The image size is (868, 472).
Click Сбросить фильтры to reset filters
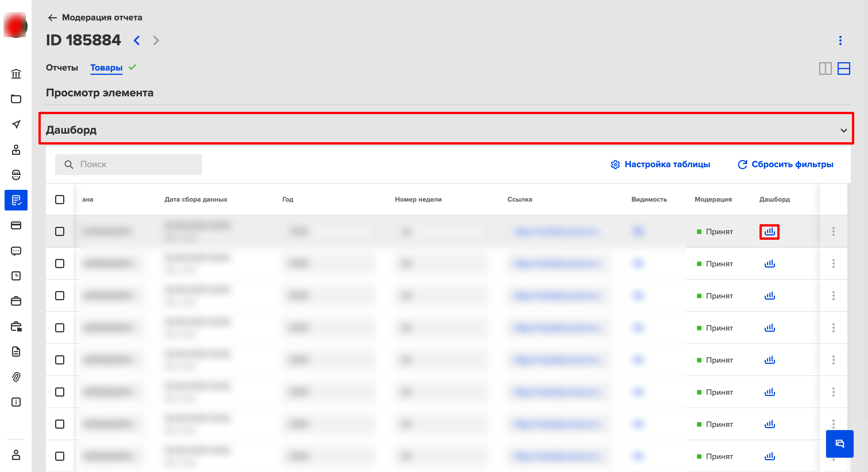pos(785,164)
